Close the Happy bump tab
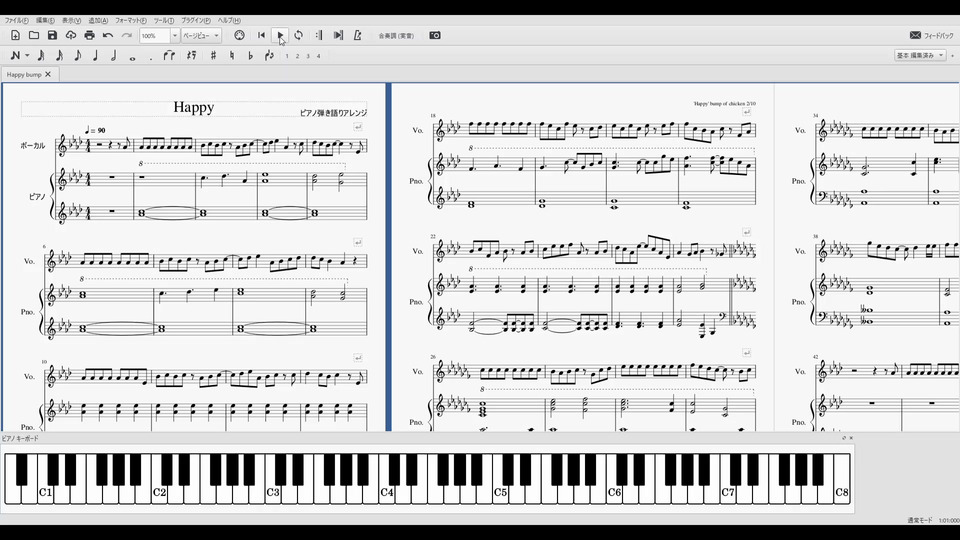 pos(48,74)
